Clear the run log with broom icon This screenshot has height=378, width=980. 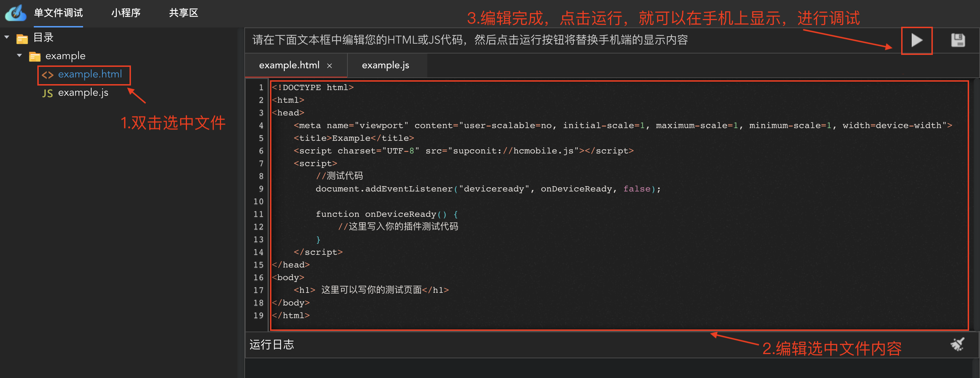point(957,344)
